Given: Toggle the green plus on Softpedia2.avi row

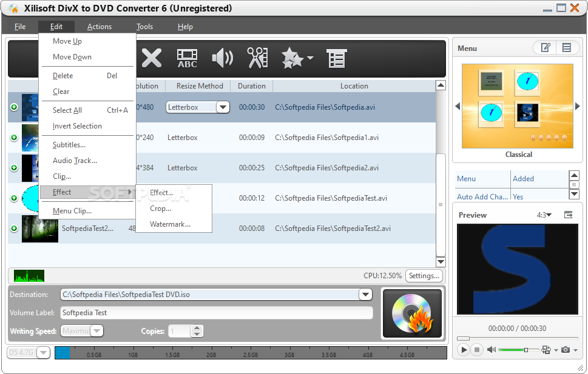Looking at the screenshot, I should coord(14,167).
